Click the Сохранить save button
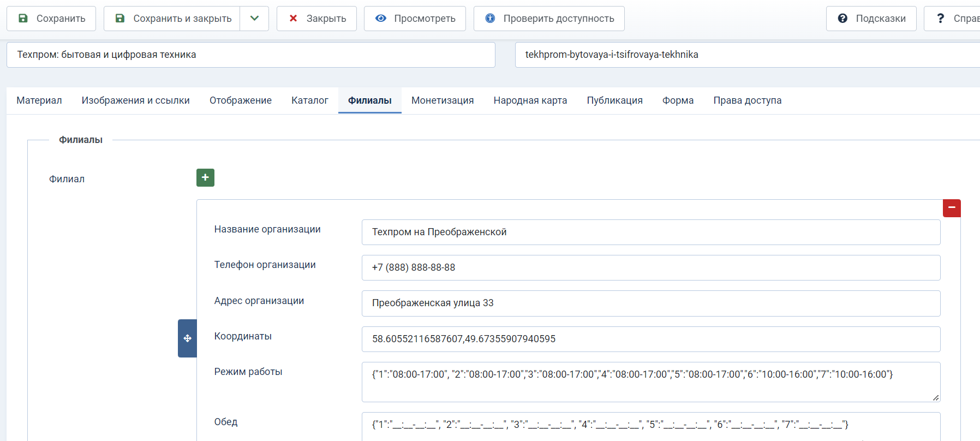The width and height of the screenshot is (980, 441). 51,19
